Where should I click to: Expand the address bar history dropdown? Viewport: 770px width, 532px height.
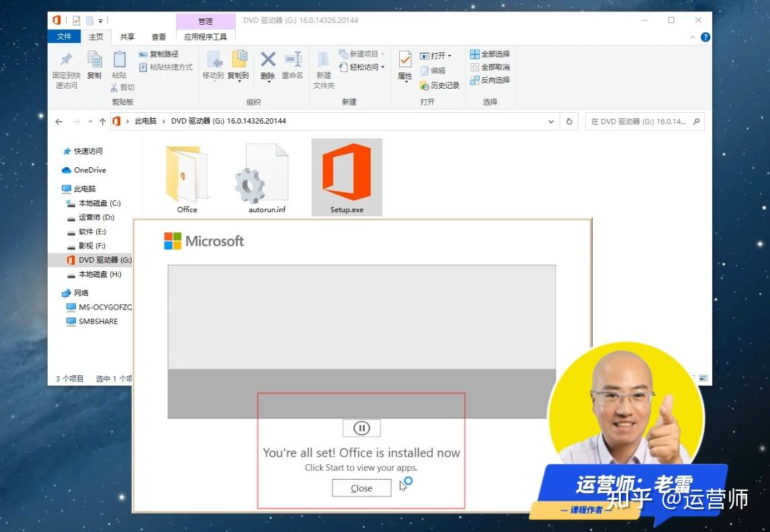(551, 122)
